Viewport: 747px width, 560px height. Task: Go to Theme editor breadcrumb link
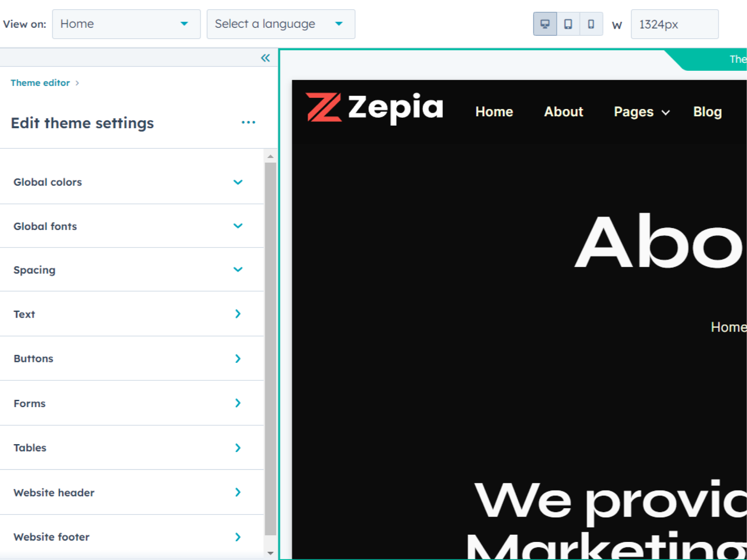tap(40, 83)
